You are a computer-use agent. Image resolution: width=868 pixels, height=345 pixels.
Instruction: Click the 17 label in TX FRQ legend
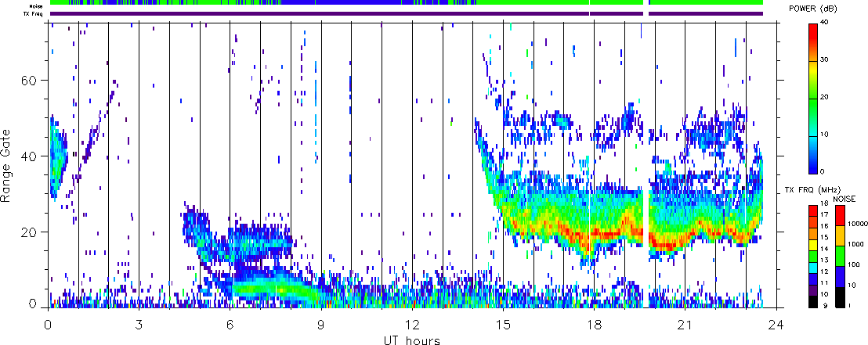coord(824,214)
